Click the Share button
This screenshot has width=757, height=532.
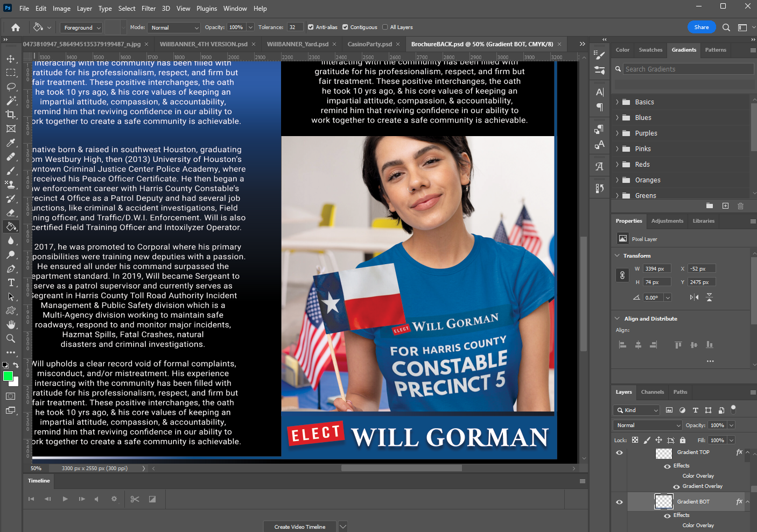point(701,27)
